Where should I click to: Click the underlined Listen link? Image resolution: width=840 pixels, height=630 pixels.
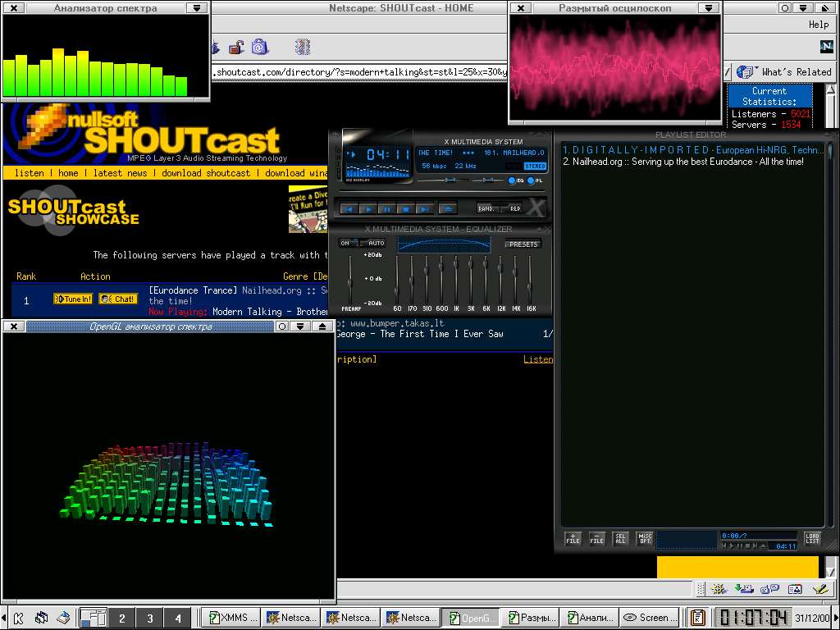pyautogui.click(x=538, y=359)
